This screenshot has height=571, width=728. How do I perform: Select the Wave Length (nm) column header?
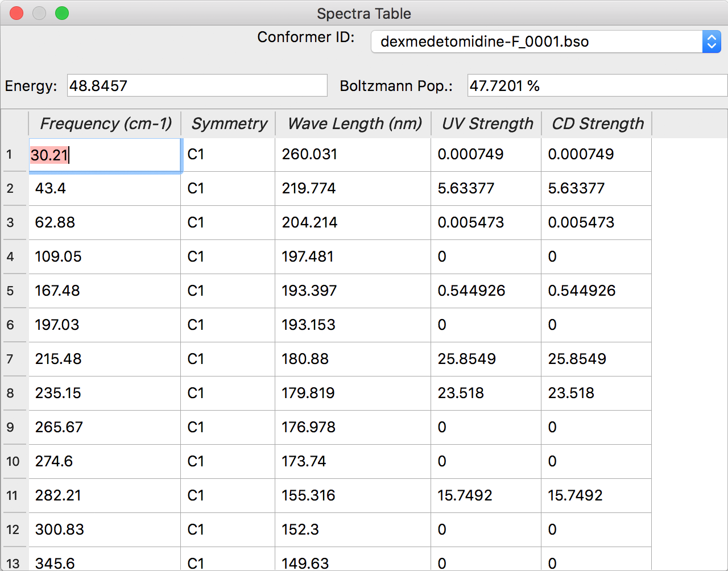click(353, 123)
